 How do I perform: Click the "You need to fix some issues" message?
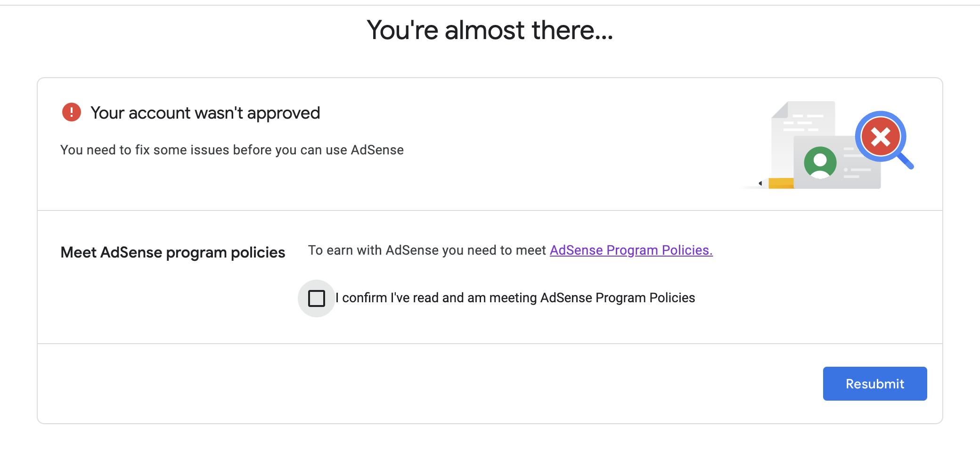(232, 150)
